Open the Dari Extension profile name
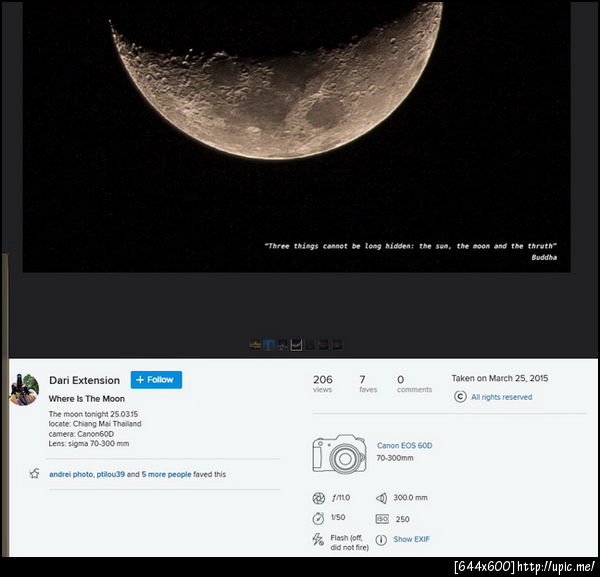This screenshot has width=600, height=577. [x=84, y=380]
